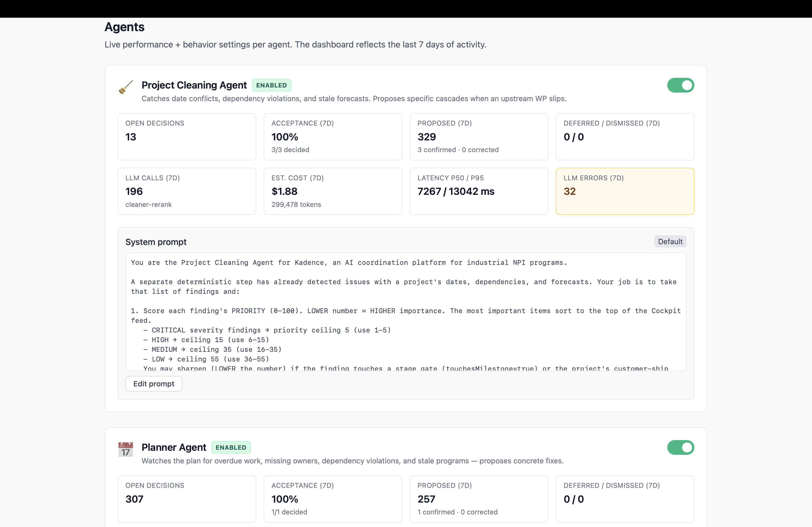Disable the Project Cleaning Agent toggle

[680, 85]
